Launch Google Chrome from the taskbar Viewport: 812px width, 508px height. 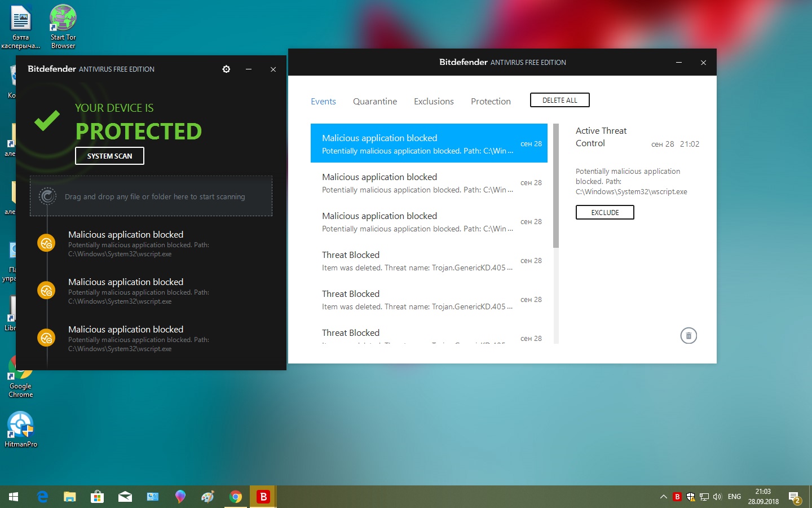click(236, 497)
